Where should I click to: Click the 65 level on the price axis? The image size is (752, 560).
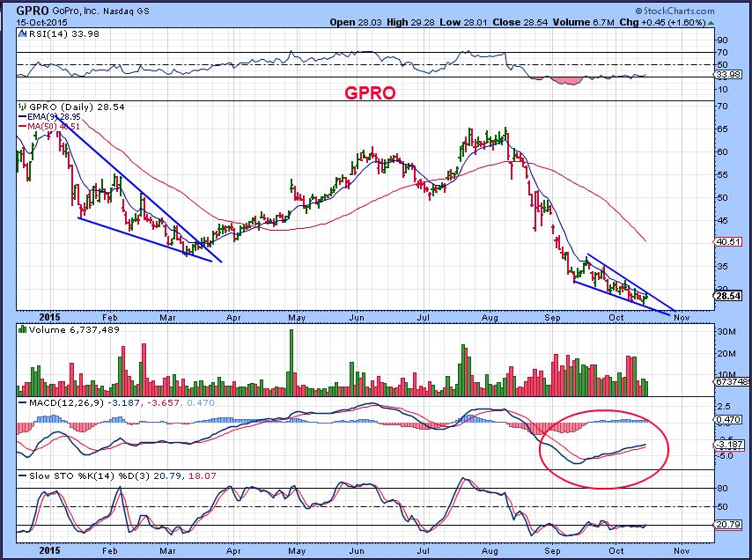pyautogui.click(x=723, y=129)
